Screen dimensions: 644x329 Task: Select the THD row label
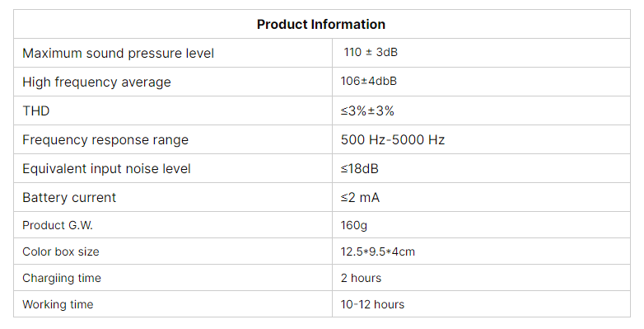tap(36, 111)
